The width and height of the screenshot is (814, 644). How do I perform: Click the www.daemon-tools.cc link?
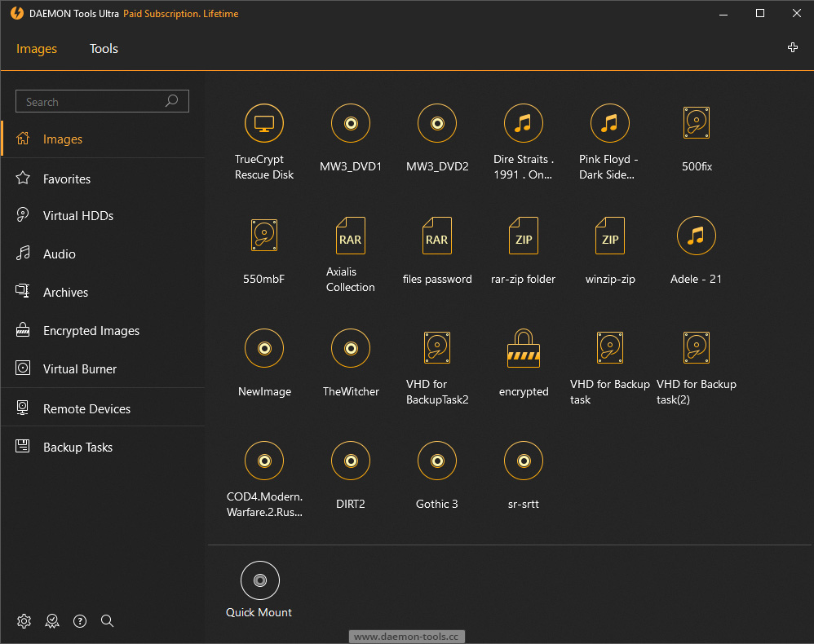406,636
